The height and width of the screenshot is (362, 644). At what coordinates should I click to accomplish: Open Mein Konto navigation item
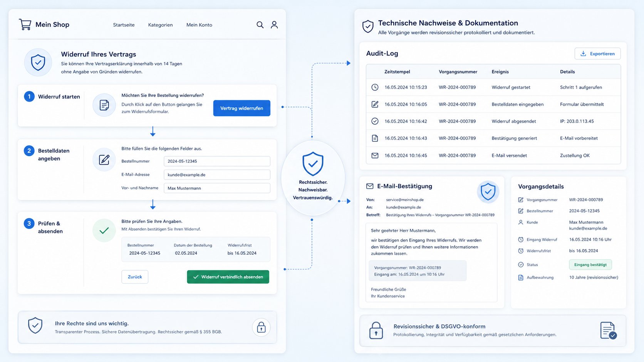[199, 25]
